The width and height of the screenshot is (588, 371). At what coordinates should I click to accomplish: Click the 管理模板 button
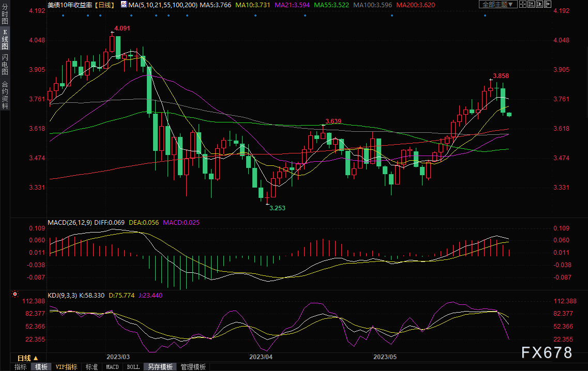193,367
